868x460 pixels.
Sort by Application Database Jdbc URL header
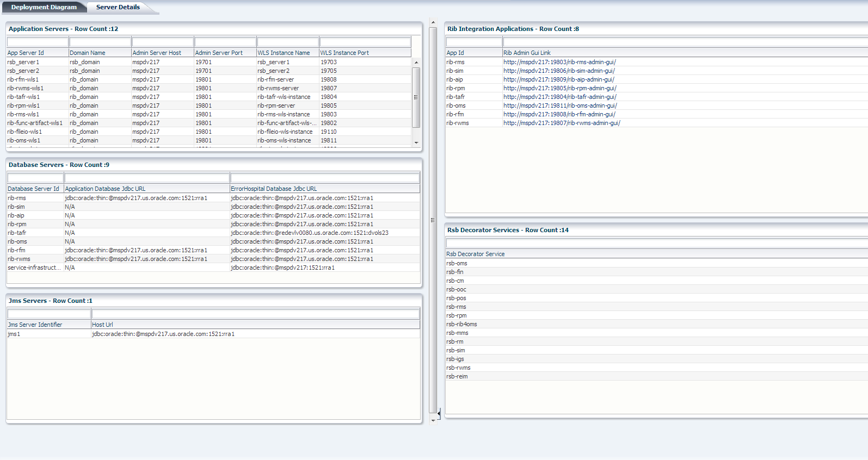coord(147,189)
